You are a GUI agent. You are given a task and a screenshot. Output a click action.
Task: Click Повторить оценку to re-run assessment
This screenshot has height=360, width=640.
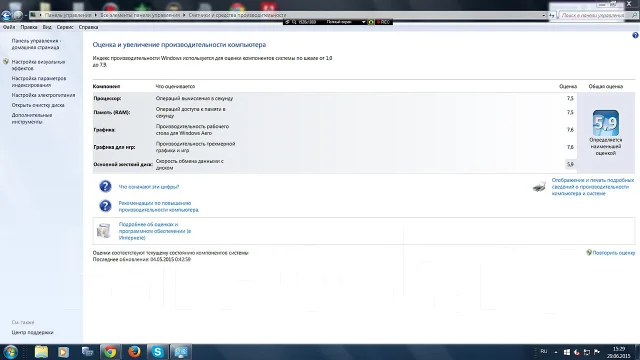613,253
